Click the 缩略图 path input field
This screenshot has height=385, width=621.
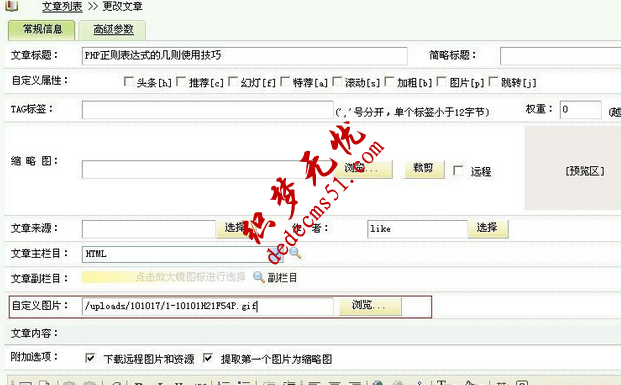tap(208, 170)
